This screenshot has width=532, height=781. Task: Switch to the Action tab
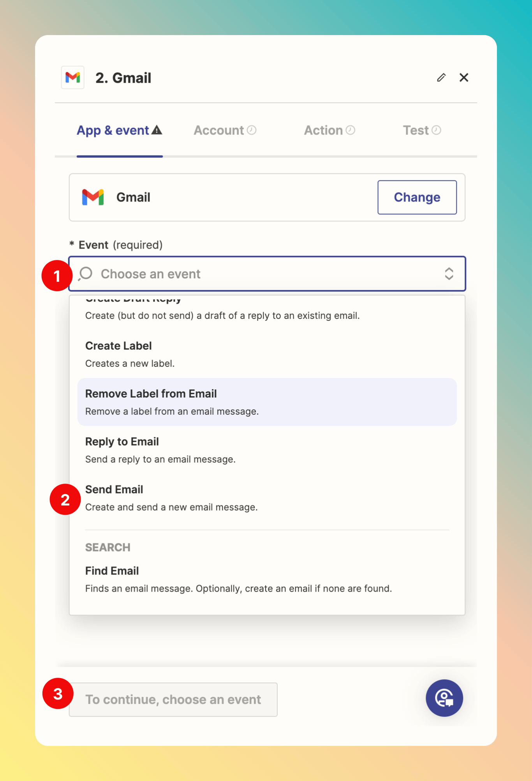click(329, 130)
